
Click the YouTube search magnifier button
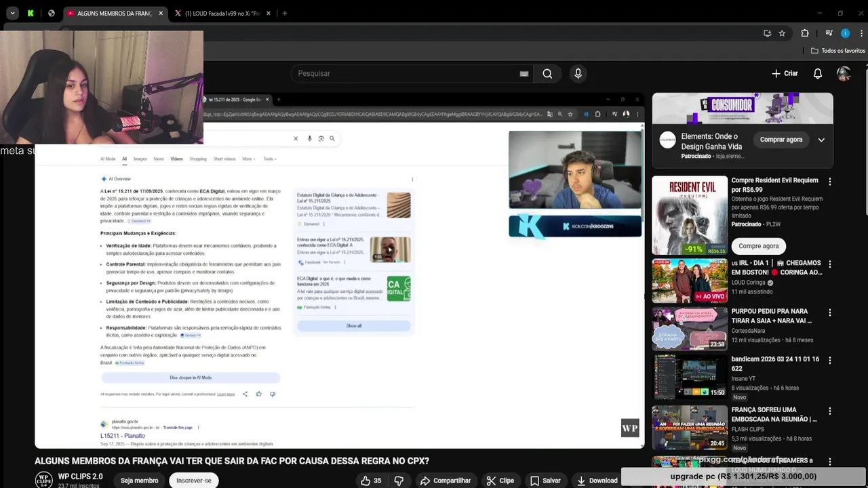point(547,73)
